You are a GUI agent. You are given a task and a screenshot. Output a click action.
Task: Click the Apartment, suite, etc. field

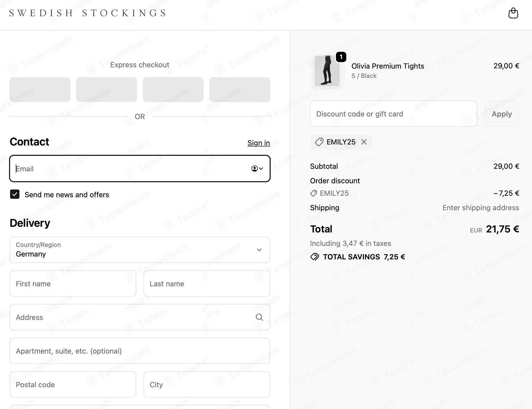click(140, 351)
